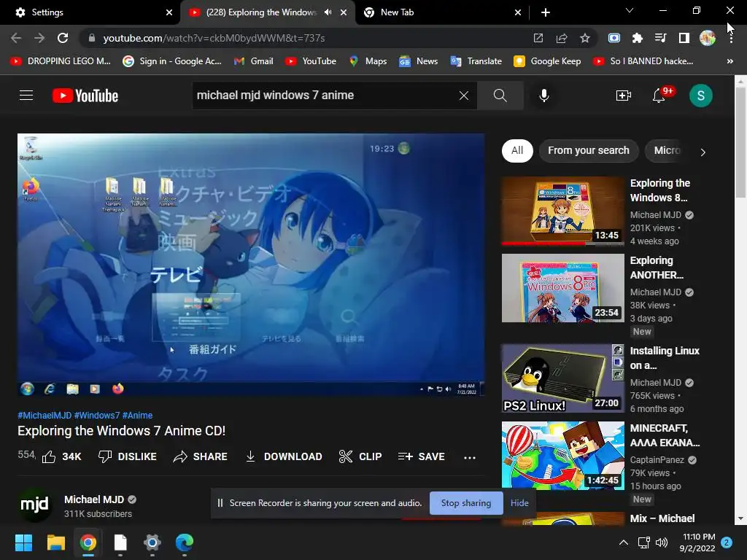Select the From your search chip
This screenshot has height=560, width=747.
(x=589, y=151)
